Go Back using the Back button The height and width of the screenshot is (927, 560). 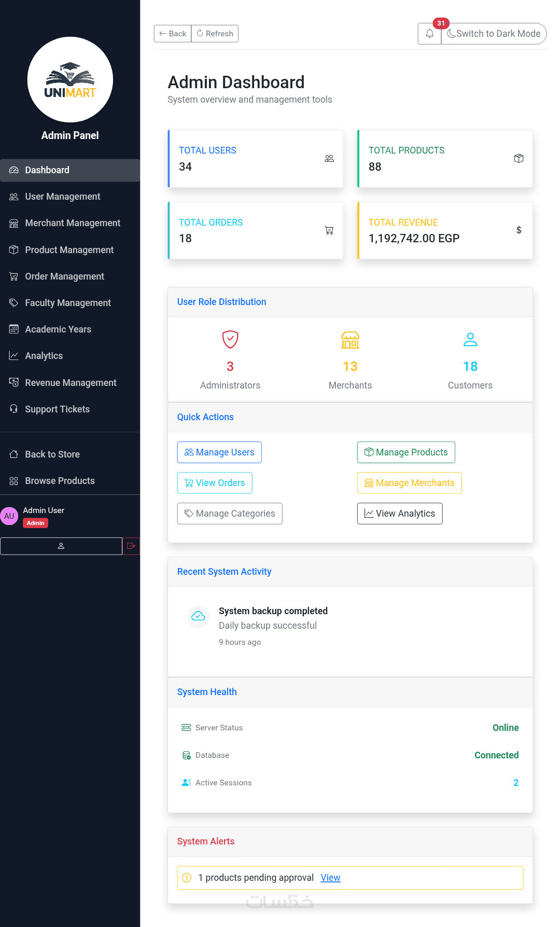pos(173,34)
